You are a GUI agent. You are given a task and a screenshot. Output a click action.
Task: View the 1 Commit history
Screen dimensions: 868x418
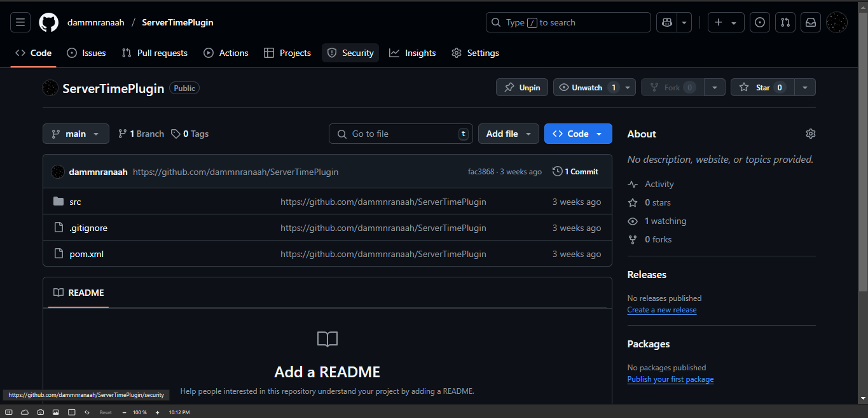(x=575, y=172)
